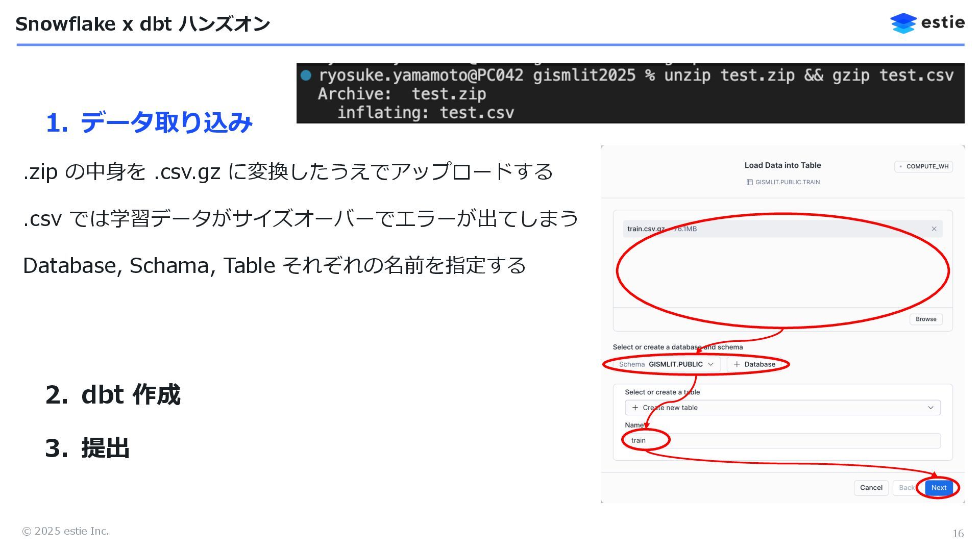Click the blue Next button
This screenshot has height=551, width=980.
pos(938,488)
